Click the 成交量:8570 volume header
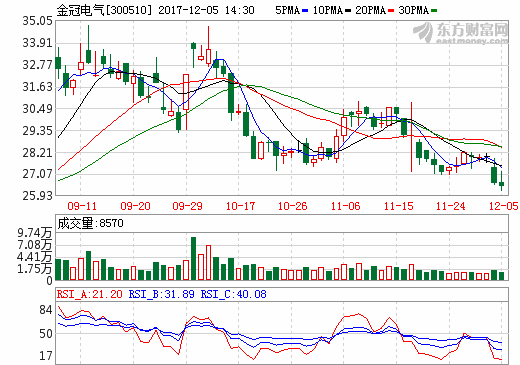Screen dimensions: 520x365 (90, 223)
